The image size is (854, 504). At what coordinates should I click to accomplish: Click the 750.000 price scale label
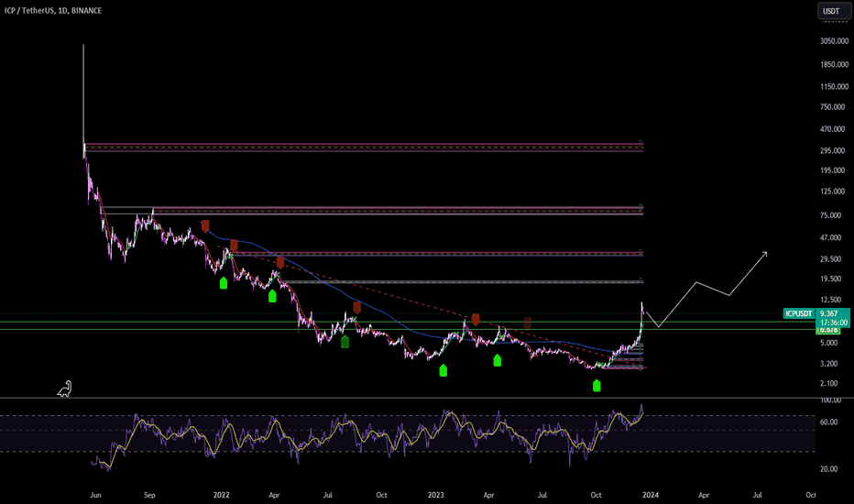(x=833, y=107)
